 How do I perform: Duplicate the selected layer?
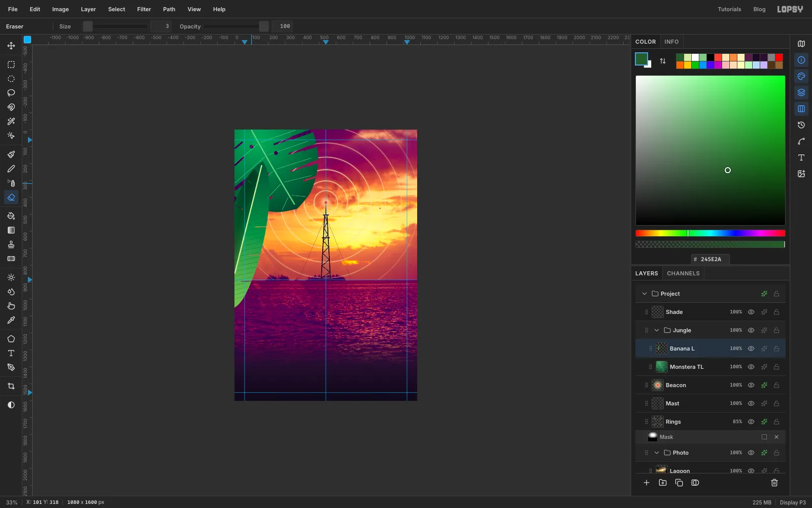pyautogui.click(x=679, y=483)
